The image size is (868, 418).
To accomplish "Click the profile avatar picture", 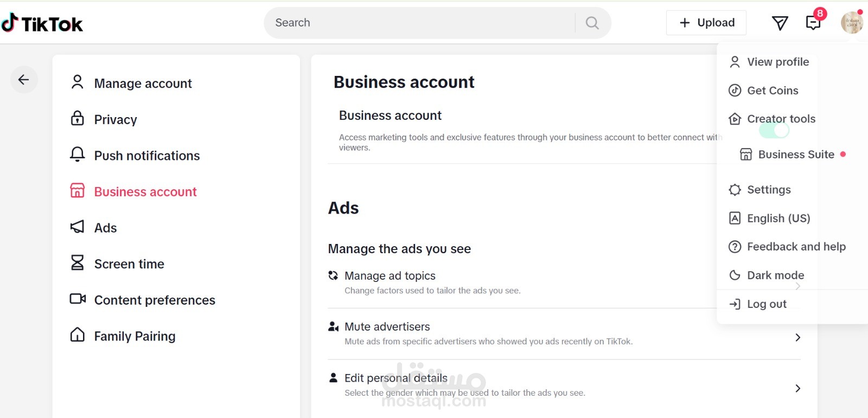I will 851,23.
